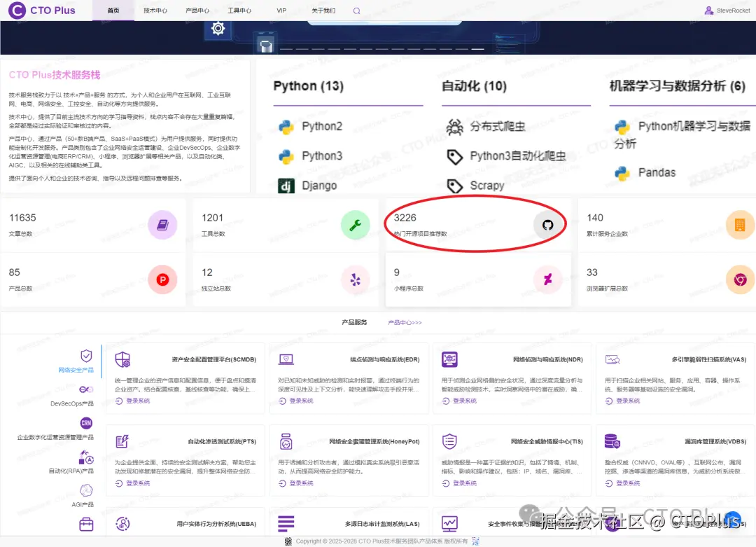Click the green wrench icon for 工具总数
756x547 pixels.
356,225
